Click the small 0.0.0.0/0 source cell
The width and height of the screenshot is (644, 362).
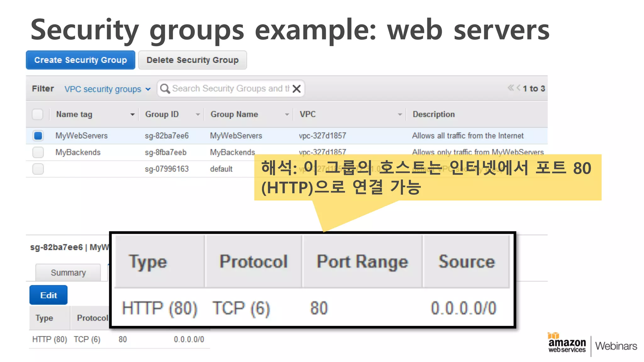(189, 339)
